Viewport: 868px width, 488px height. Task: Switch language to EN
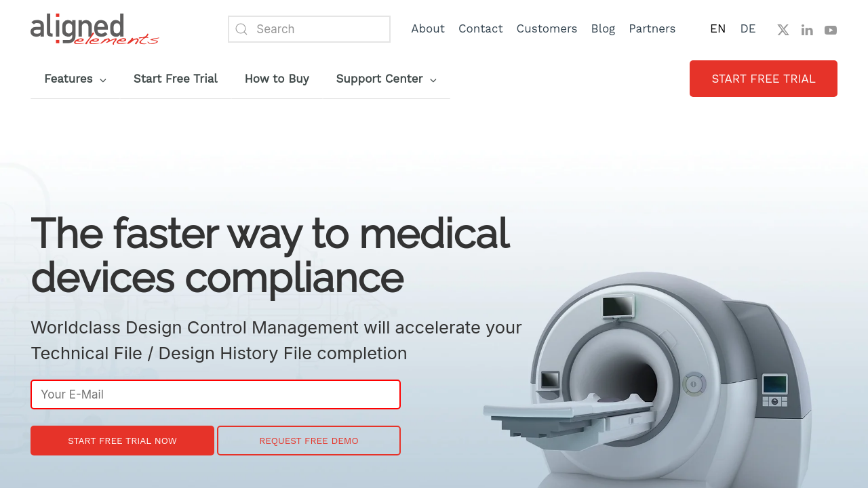click(x=717, y=28)
